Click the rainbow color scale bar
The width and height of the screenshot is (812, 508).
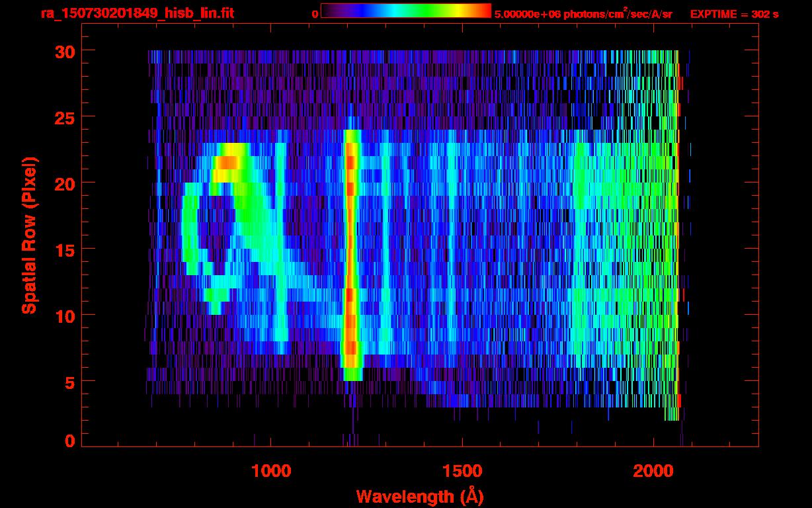pos(405,11)
